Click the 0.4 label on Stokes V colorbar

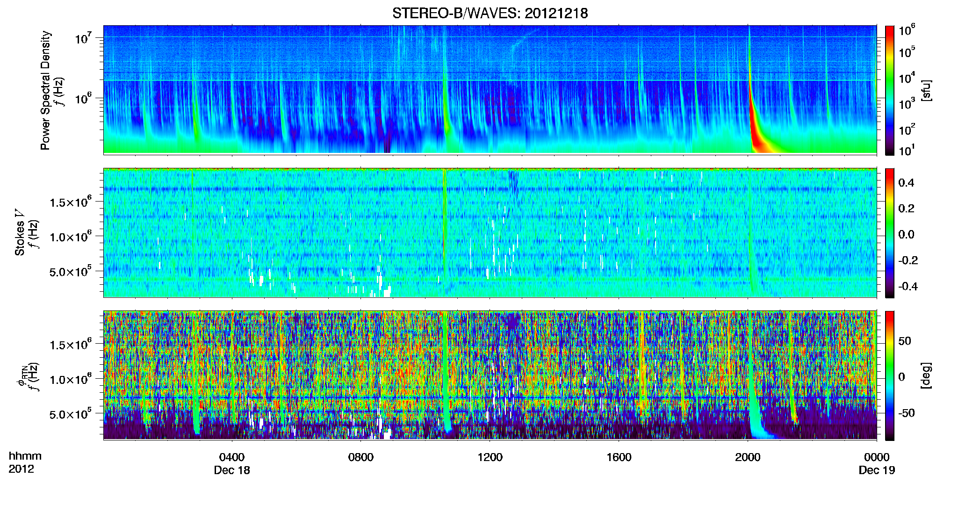coord(906,183)
